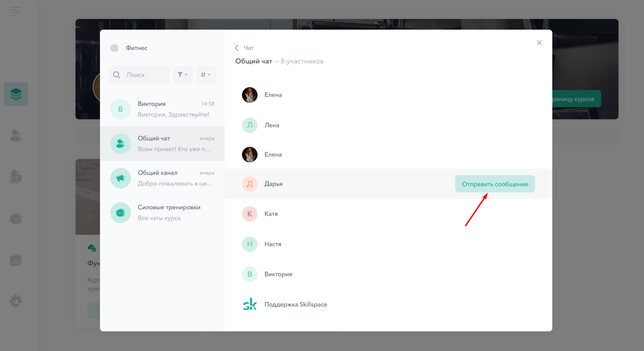Click the Настя avatar letter icon
Image resolution: width=644 pixels, height=351 pixels.
coord(250,244)
